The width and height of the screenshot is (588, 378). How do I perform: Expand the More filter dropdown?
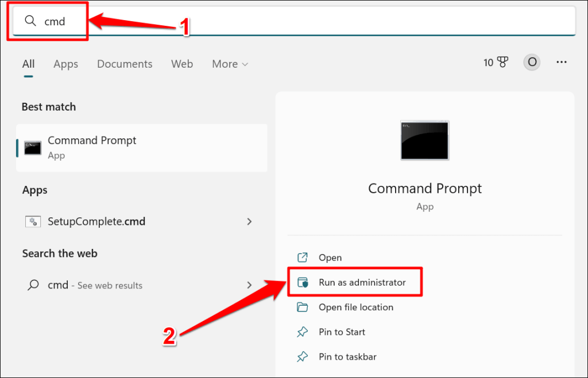coord(230,64)
